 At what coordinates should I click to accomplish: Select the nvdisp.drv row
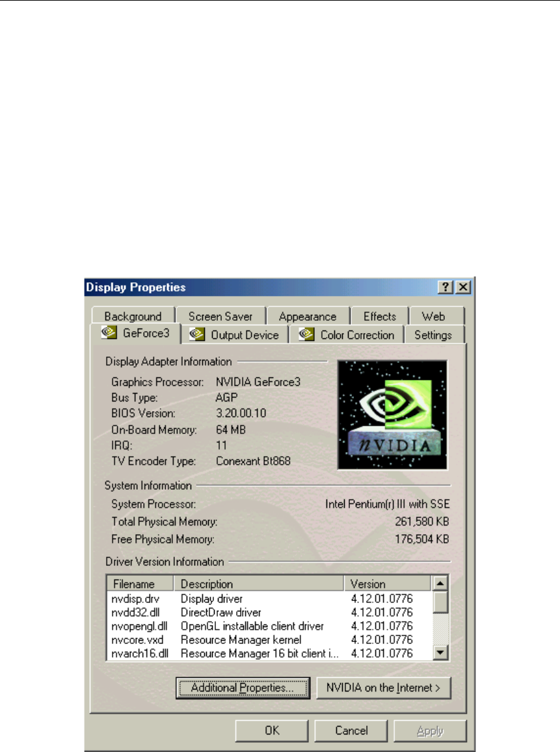click(x=269, y=598)
